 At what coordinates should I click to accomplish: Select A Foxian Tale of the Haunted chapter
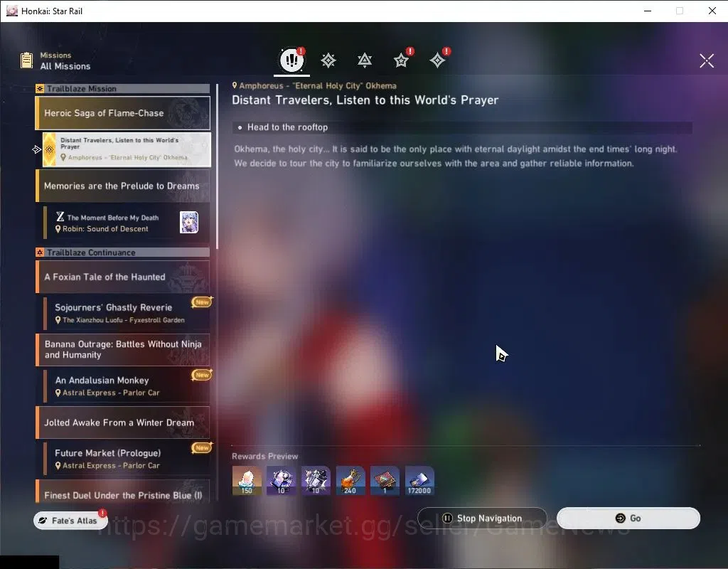(x=122, y=277)
